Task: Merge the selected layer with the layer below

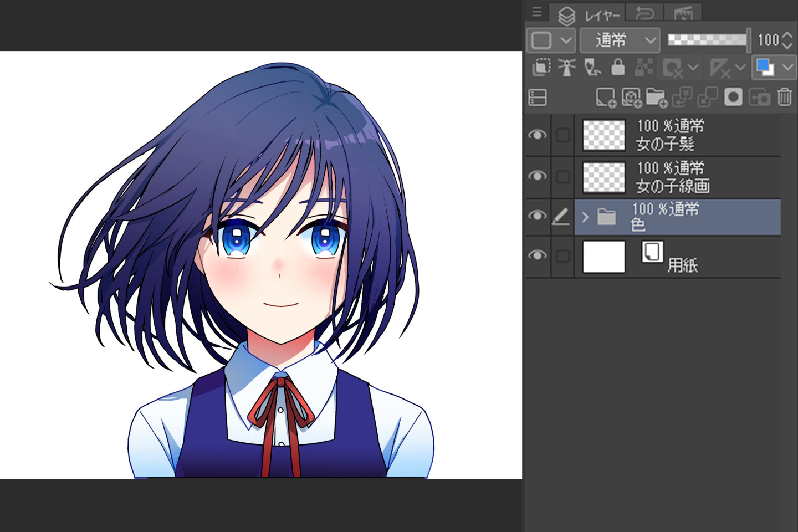Action: [707, 98]
